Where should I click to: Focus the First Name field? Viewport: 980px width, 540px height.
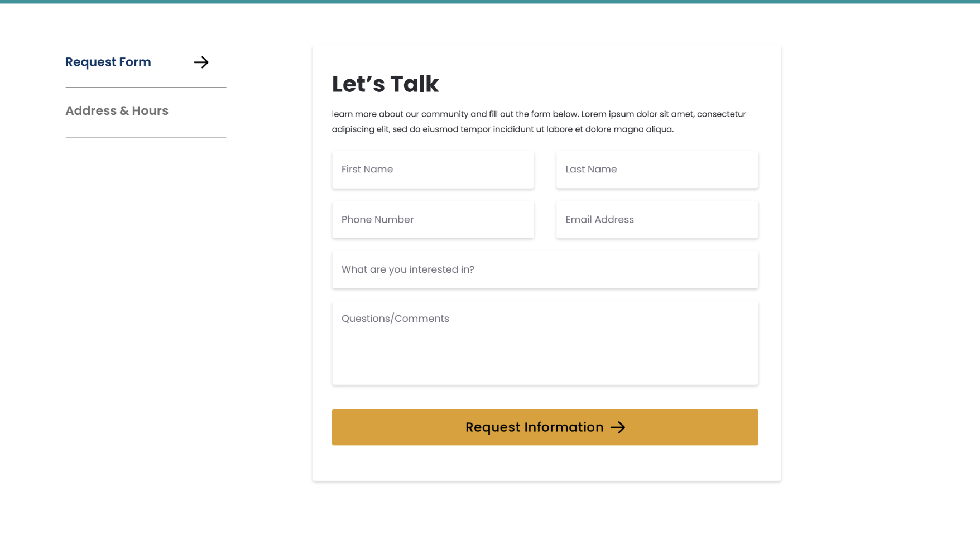click(x=433, y=170)
